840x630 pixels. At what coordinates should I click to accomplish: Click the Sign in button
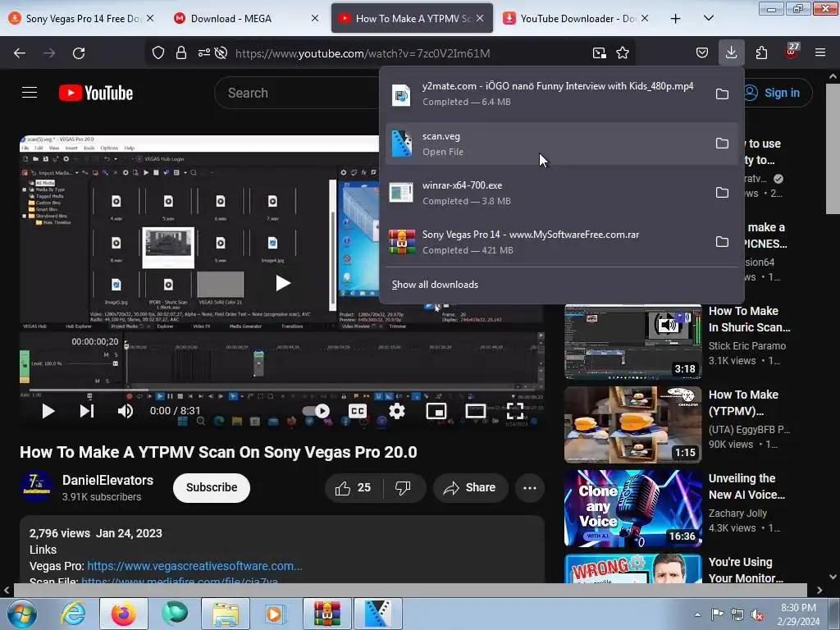click(x=778, y=93)
